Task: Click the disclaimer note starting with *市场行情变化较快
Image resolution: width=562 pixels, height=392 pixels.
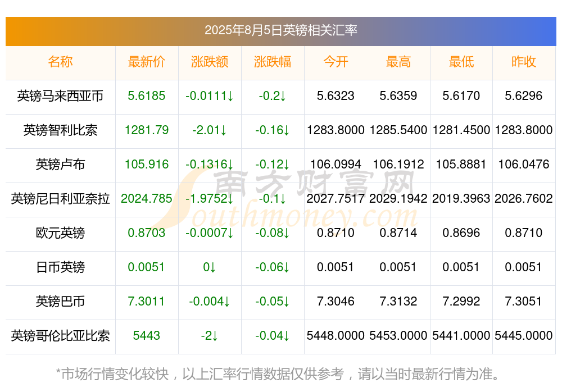Action: pyautogui.click(x=278, y=374)
